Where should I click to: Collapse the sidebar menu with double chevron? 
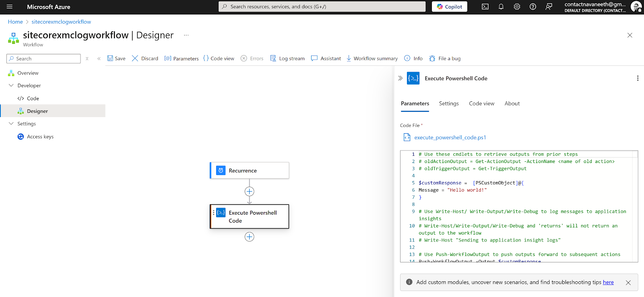[x=99, y=59]
